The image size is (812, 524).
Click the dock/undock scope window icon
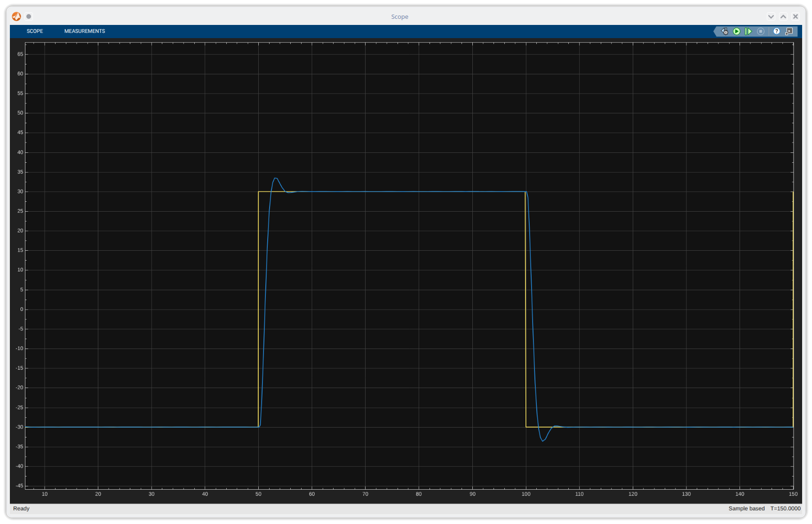point(789,32)
